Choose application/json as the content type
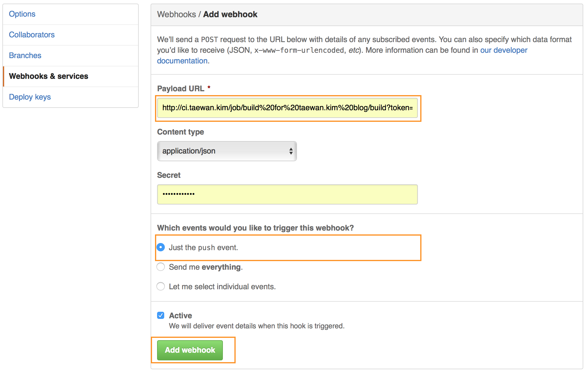This screenshot has width=588, height=374. [227, 151]
